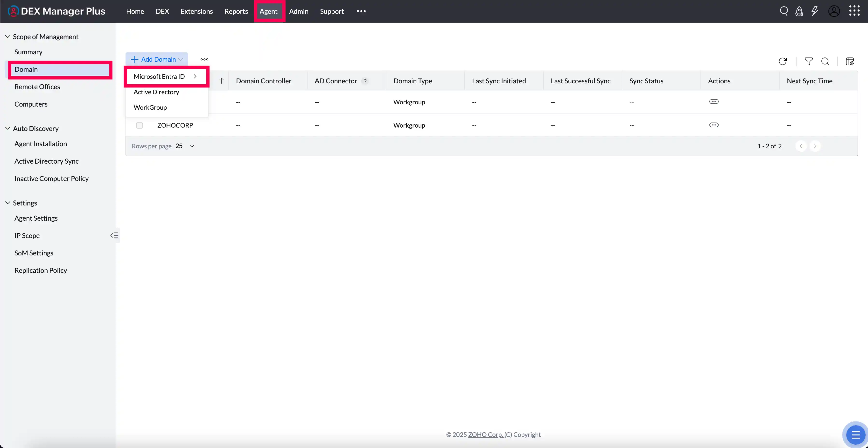Screen dimensions: 868x448
Task: Refresh the domain table
Action: [x=783, y=61]
